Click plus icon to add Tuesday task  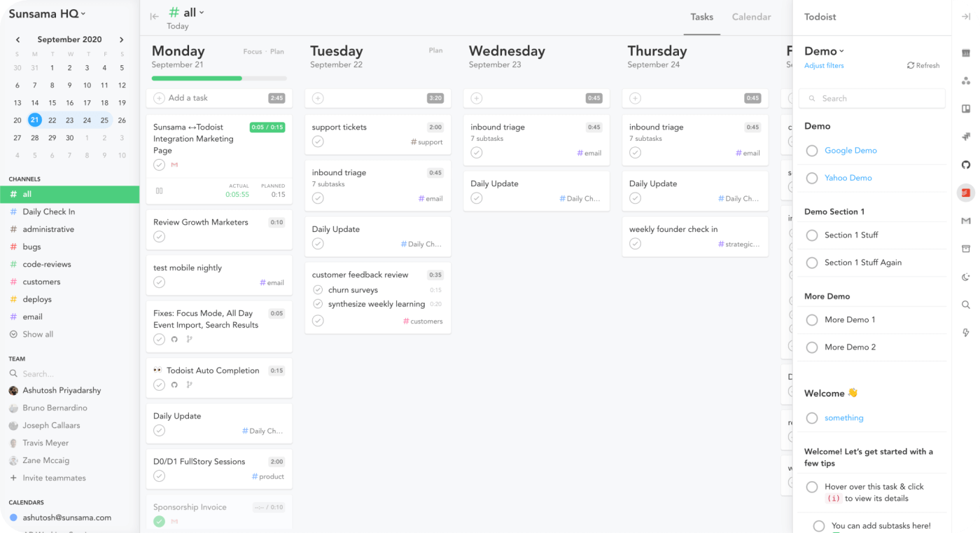(318, 98)
